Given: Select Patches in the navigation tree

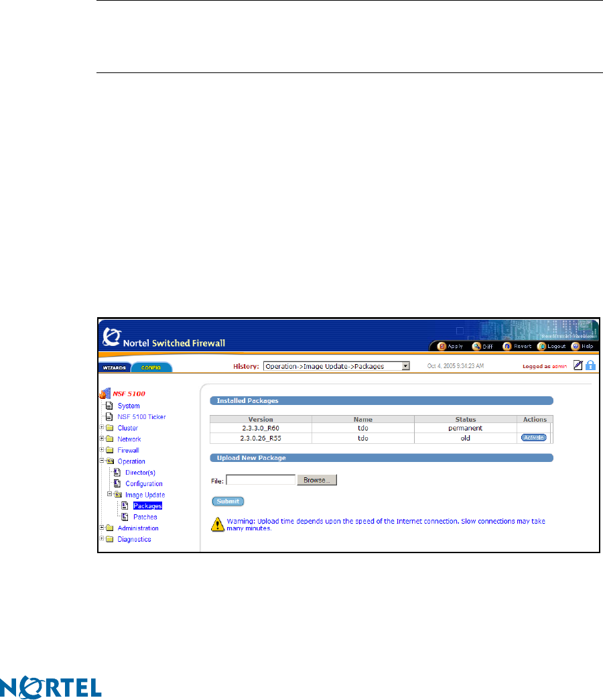Looking at the screenshot, I should pyautogui.click(x=145, y=517).
